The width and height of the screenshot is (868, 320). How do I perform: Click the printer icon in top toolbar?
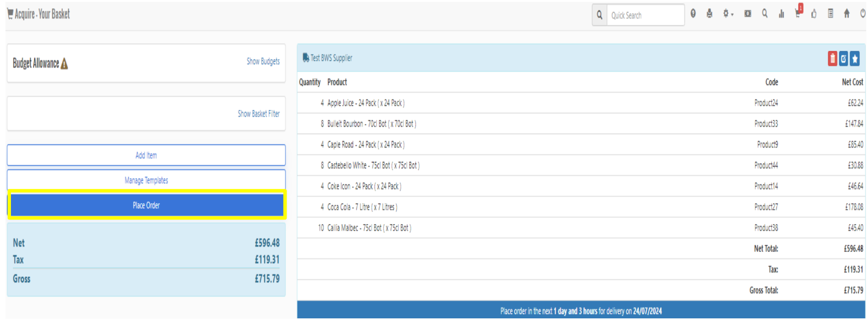pyautogui.click(x=709, y=14)
